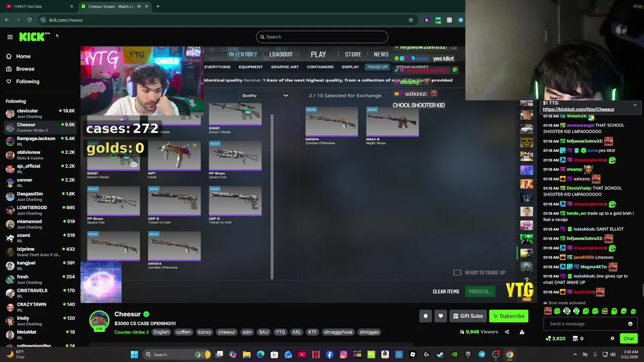The image size is (644, 362).
Task: Go to Home in Kick sidebar
Action: click(x=23, y=56)
